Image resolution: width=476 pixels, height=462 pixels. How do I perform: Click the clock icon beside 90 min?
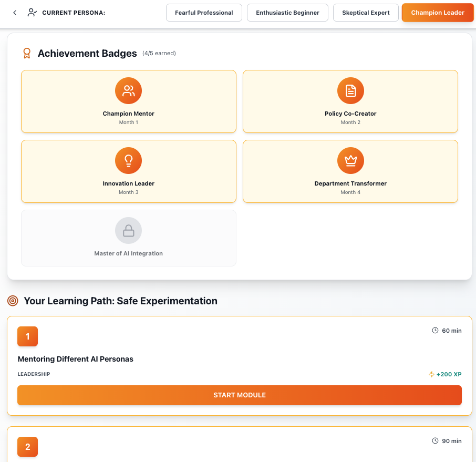click(x=435, y=441)
